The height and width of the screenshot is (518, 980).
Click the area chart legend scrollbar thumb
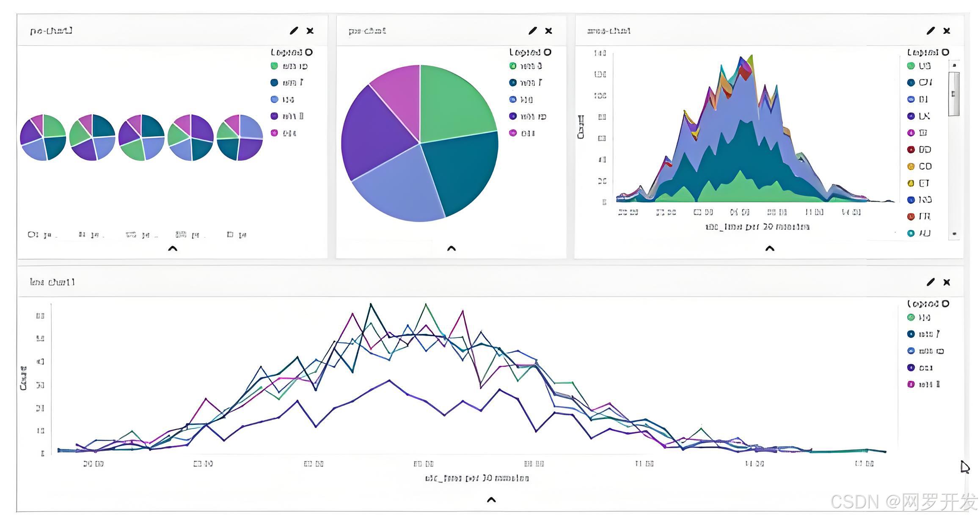tap(954, 94)
